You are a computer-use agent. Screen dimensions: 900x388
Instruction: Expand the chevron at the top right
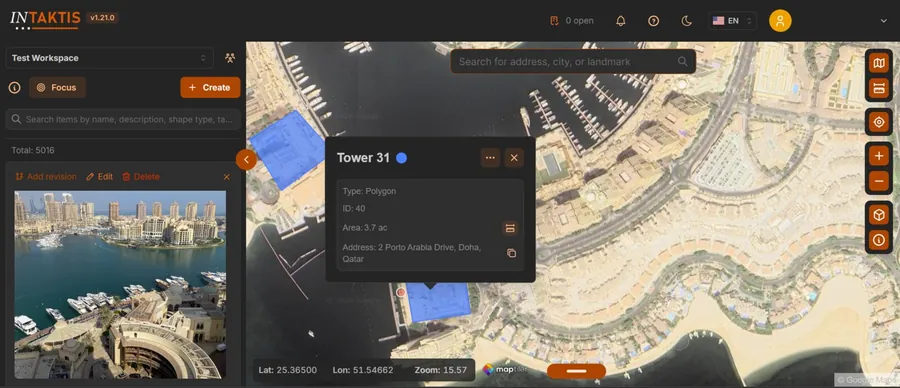883,21
